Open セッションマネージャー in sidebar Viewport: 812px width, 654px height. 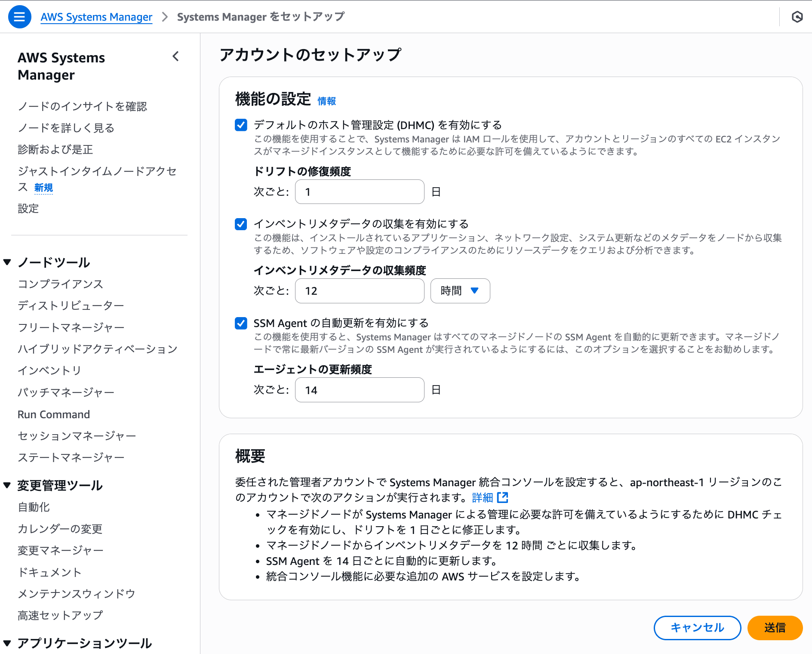click(x=77, y=436)
